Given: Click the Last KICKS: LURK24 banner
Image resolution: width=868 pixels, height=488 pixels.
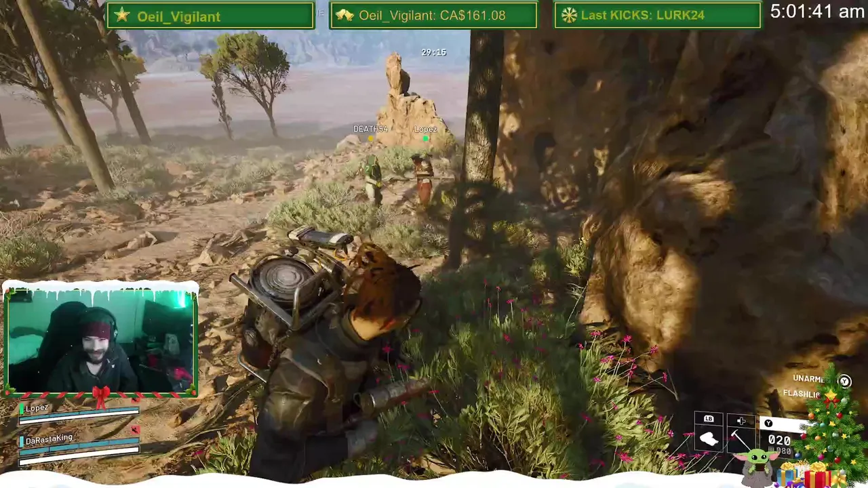Looking at the screenshot, I should (657, 16).
